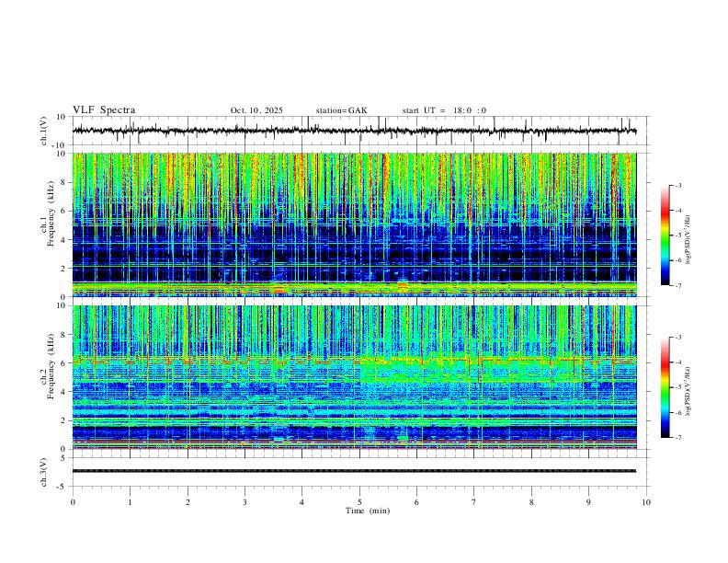Click the VLF Spectra plot title
The width and height of the screenshot is (728, 563).
tap(104, 110)
